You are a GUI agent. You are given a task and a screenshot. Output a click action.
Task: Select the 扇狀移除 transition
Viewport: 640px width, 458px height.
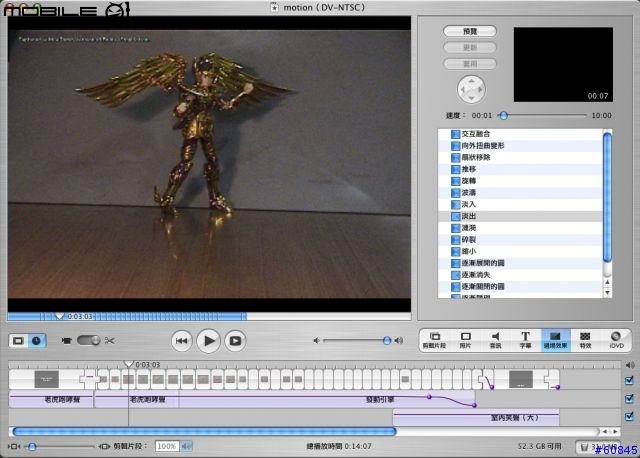tap(520, 158)
